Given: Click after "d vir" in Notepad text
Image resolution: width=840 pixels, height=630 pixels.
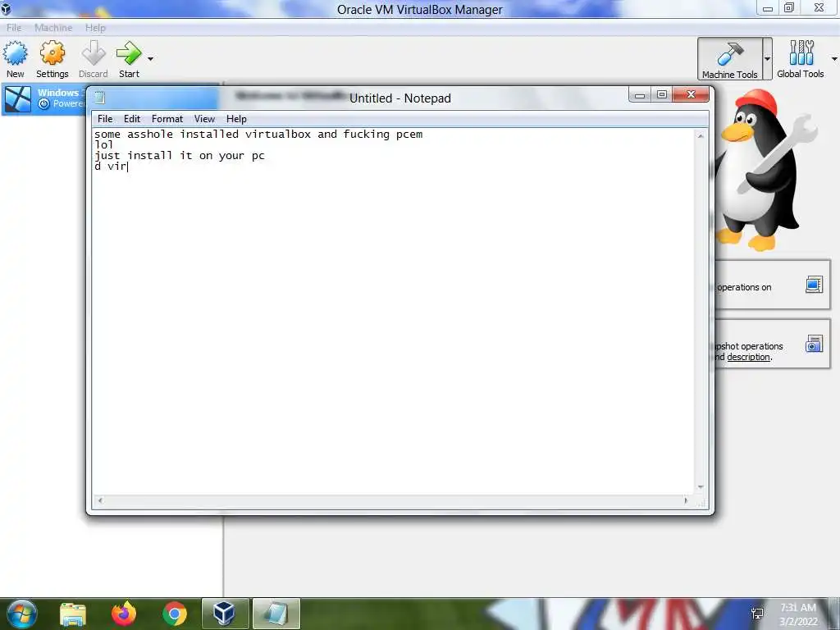Looking at the screenshot, I should (127, 167).
